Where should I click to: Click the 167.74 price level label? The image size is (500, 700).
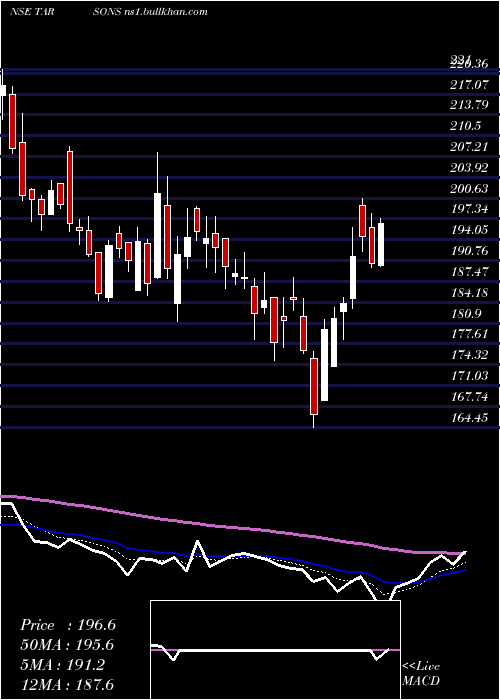click(469, 397)
